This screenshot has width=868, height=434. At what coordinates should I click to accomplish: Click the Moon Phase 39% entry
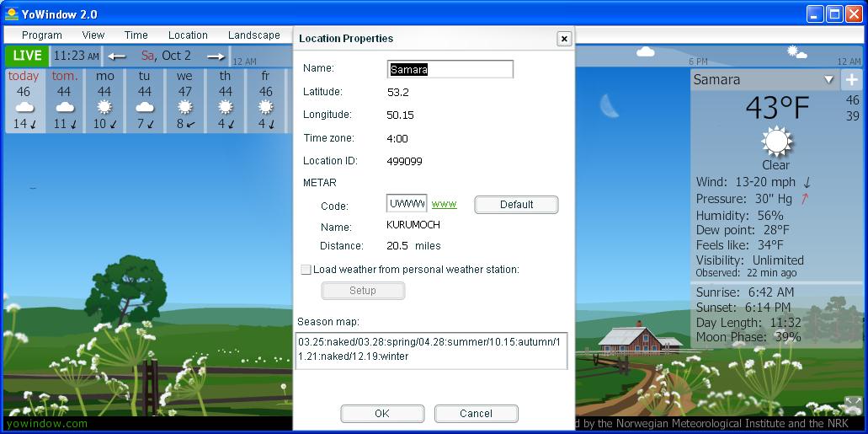click(x=748, y=337)
